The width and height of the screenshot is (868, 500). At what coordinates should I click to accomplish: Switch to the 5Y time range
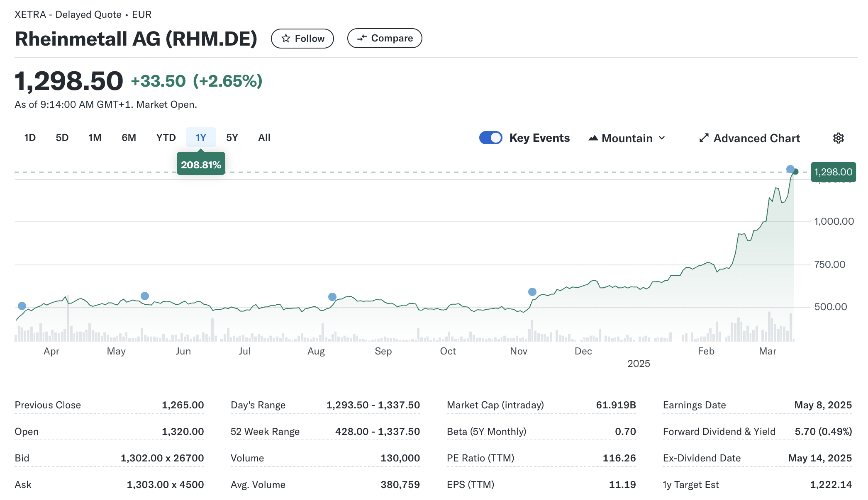coord(232,138)
